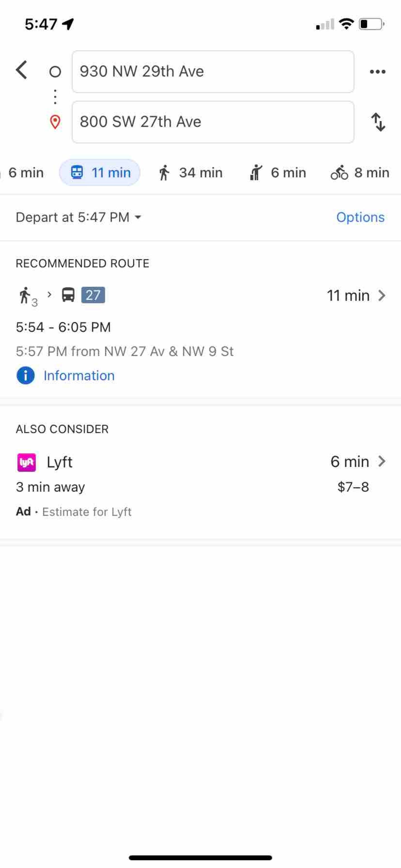401x868 pixels.
Task: Edit the 930 NW 29th Ave field
Action: pyautogui.click(x=213, y=72)
